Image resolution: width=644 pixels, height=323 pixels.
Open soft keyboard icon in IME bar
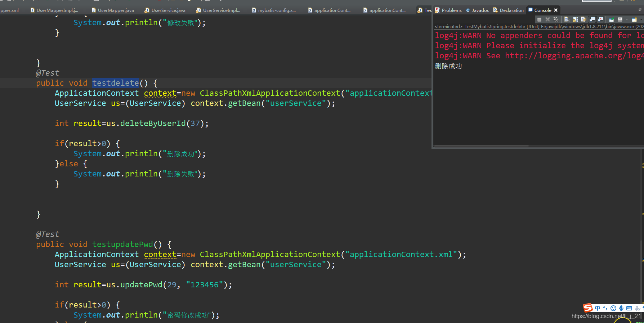pyautogui.click(x=629, y=308)
